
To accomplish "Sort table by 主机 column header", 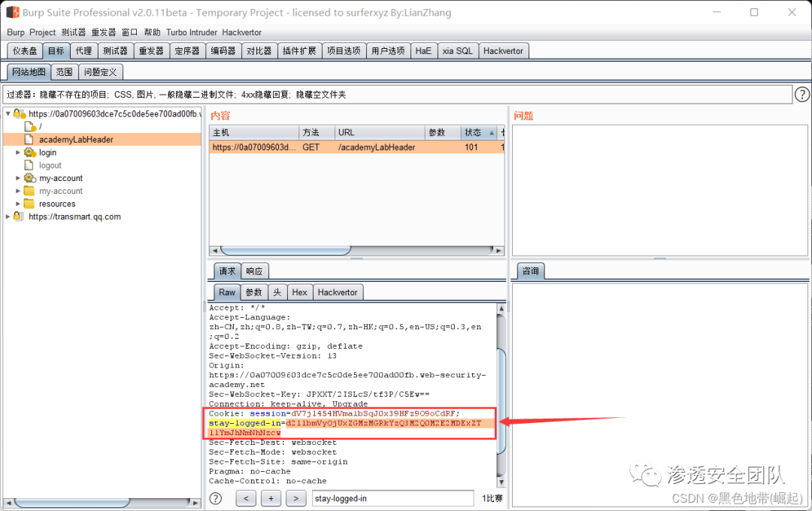I will (x=254, y=132).
